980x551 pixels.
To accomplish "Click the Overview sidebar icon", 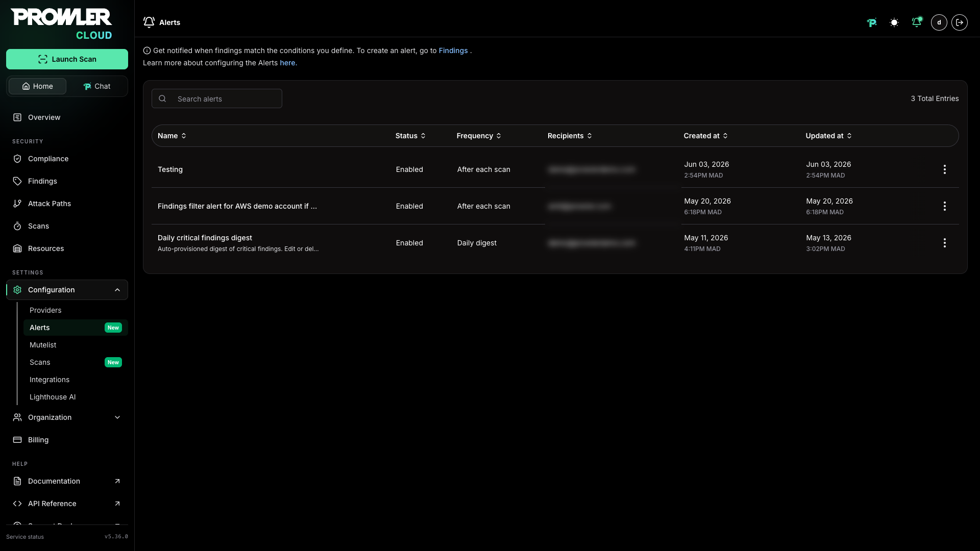I will (x=17, y=117).
